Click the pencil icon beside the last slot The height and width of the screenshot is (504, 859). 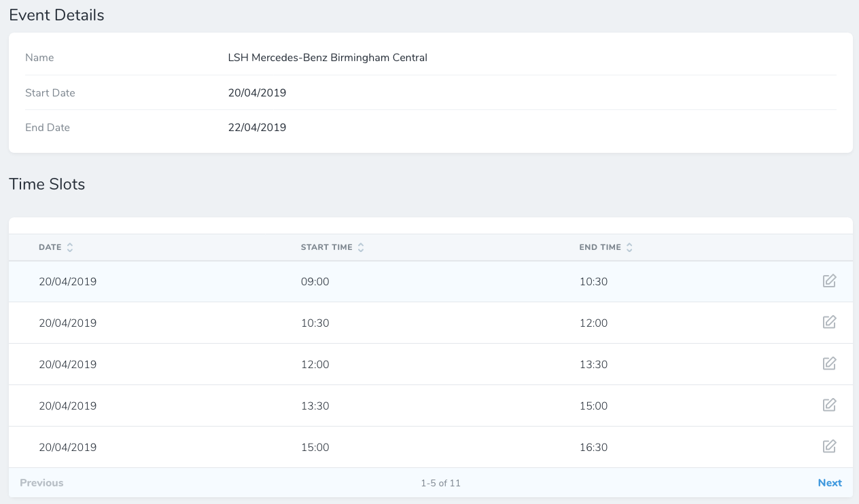pyautogui.click(x=829, y=446)
